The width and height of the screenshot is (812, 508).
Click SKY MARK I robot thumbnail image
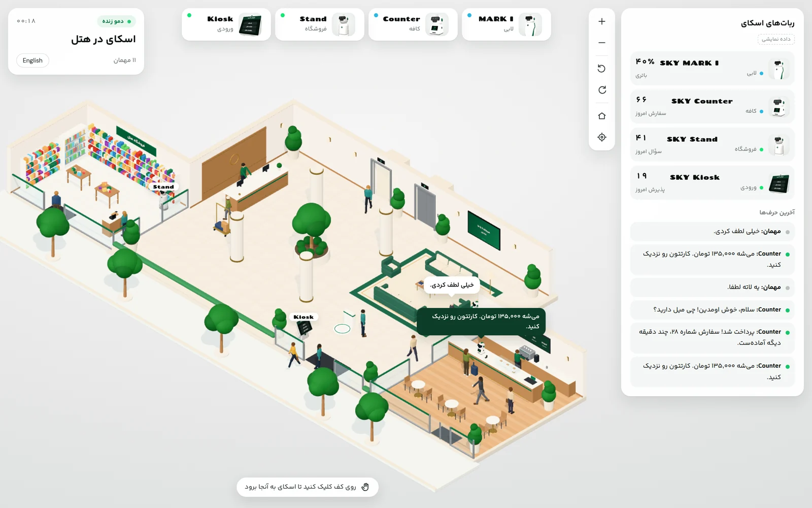click(x=779, y=69)
